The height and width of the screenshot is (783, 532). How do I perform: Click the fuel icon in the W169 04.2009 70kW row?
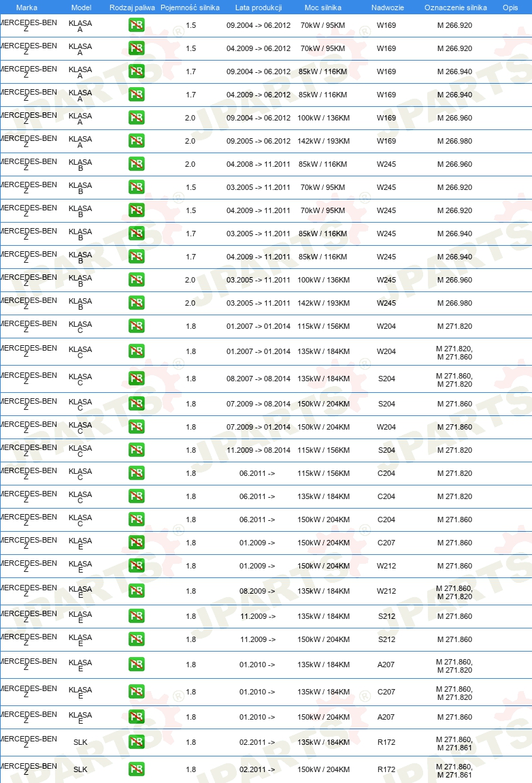(x=136, y=48)
